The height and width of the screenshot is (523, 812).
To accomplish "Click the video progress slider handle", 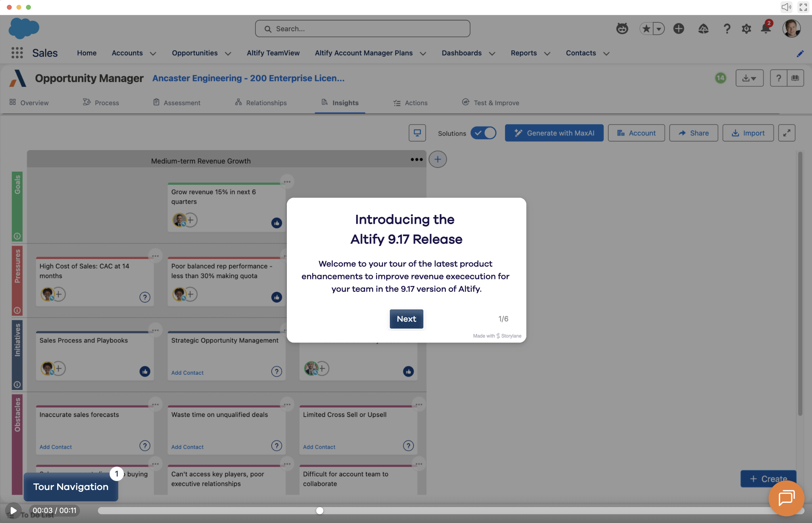I will (319, 510).
